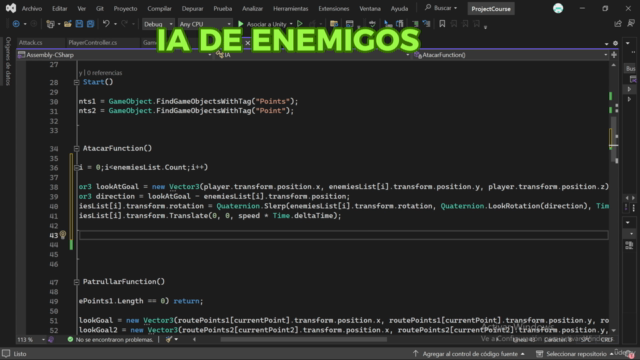Collapse the Start() method outline
Image resolution: width=640 pixels, height=360 pixels.
[x=76, y=82]
